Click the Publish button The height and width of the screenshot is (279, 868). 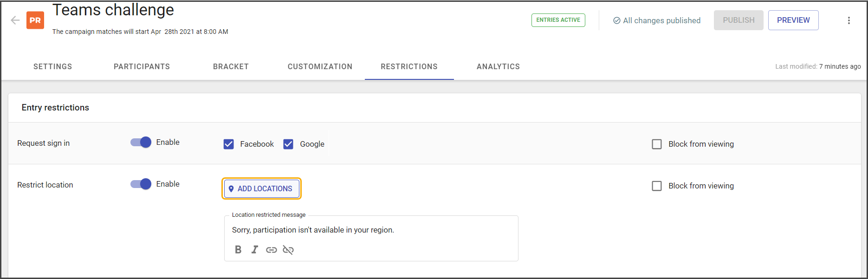coord(738,20)
